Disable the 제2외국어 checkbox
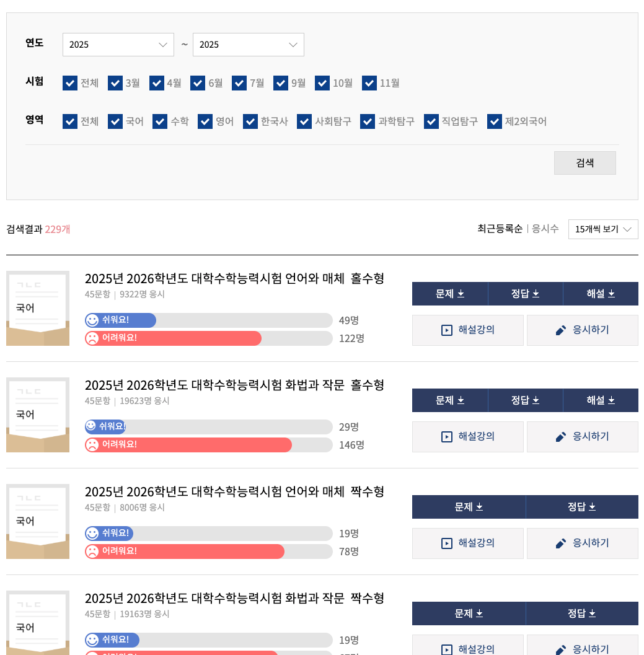The height and width of the screenshot is (655, 644). pyautogui.click(x=494, y=121)
